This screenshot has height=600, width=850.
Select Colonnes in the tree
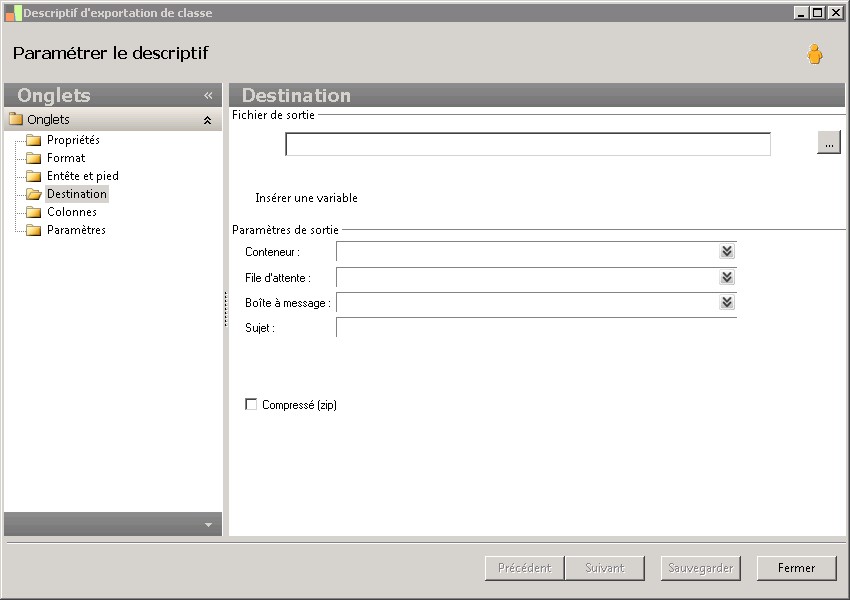click(72, 211)
